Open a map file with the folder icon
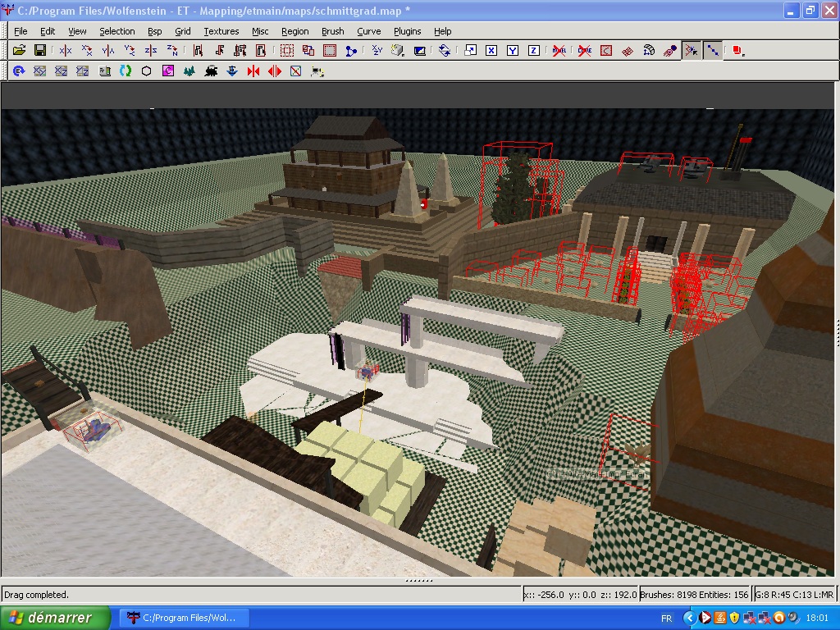The image size is (840, 630). (x=20, y=50)
